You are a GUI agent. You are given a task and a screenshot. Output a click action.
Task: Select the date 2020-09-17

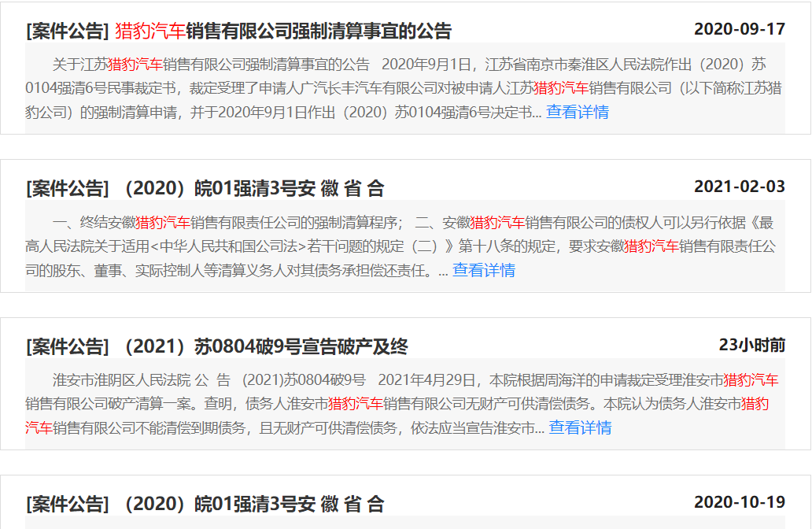coord(740,29)
